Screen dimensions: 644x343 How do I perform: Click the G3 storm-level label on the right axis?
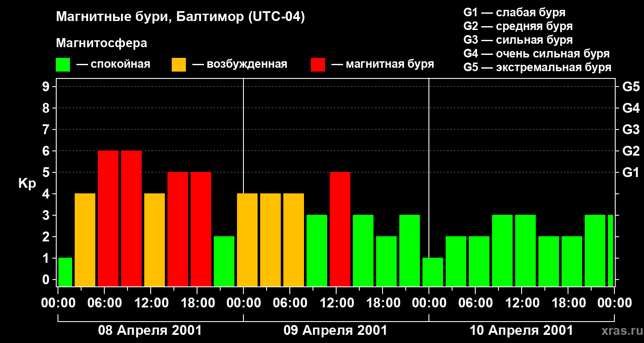[631, 129]
